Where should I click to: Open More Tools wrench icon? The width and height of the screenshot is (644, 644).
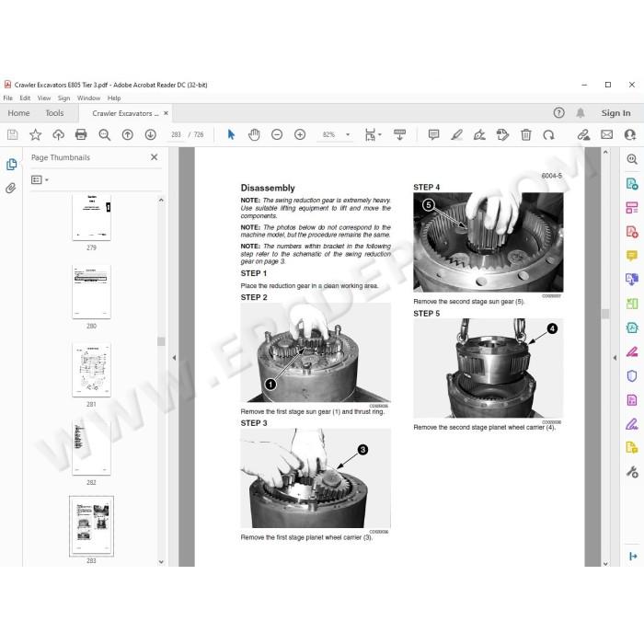(632, 472)
